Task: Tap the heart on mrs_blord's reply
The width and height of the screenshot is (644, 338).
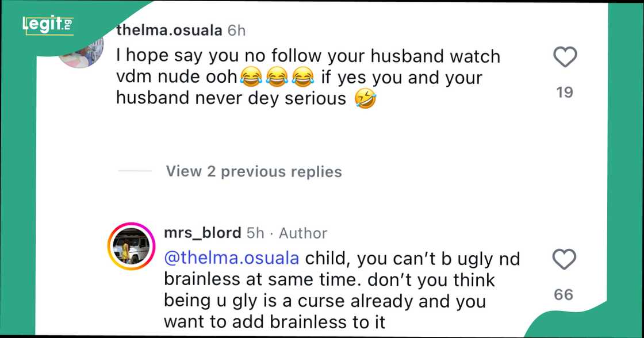Action: point(563,260)
